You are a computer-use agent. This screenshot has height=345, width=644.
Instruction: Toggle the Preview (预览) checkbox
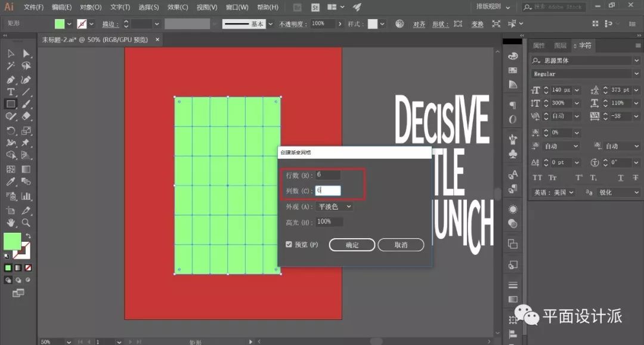(x=289, y=245)
